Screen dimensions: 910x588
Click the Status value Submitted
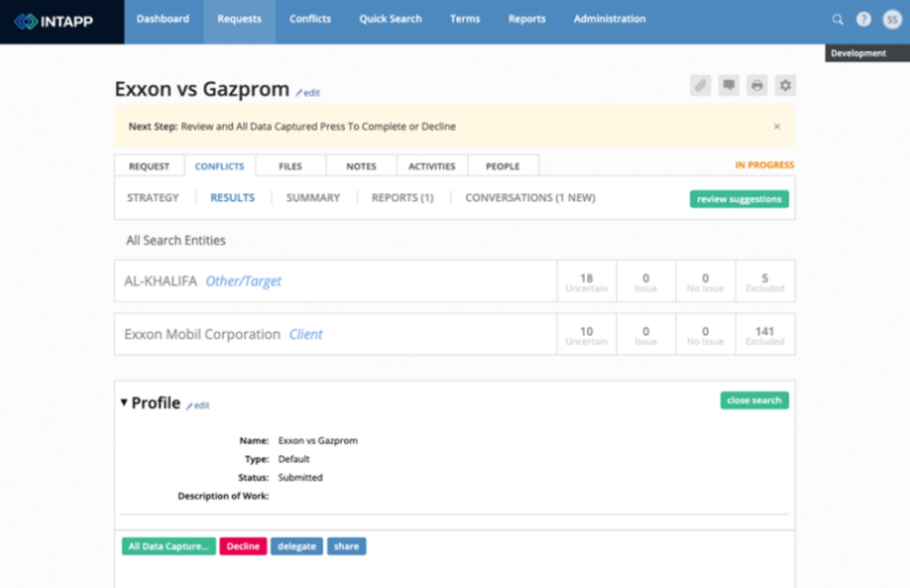(x=300, y=477)
